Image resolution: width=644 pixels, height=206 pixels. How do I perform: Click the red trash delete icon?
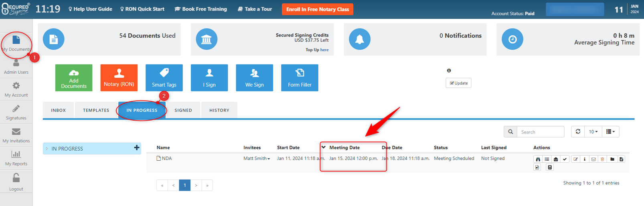click(602, 159)
